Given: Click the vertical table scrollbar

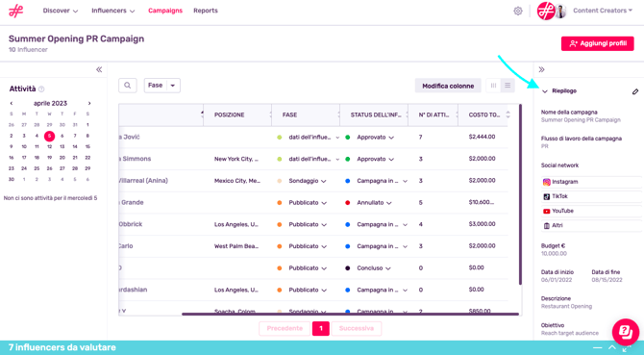Looking at the screenshot, I should [520, 194].
